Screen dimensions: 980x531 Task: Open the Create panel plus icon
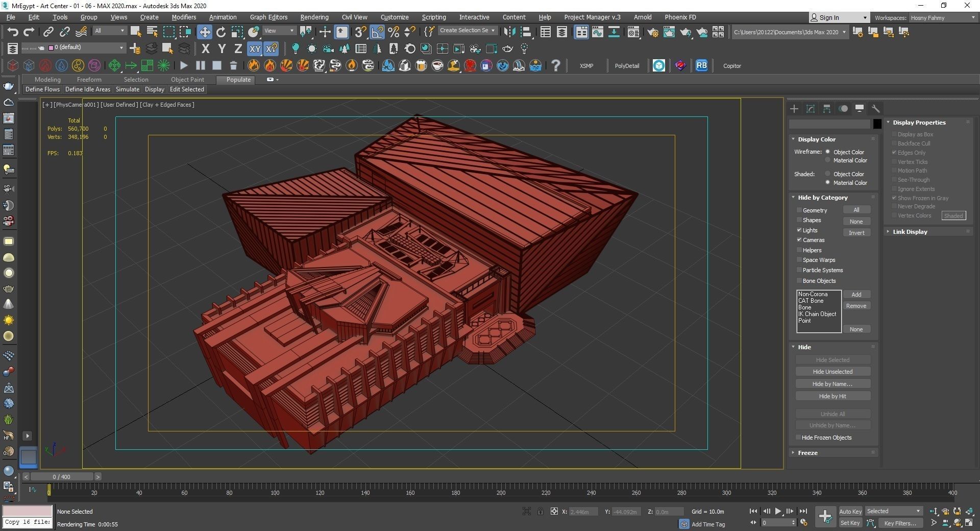pos(794,109)
